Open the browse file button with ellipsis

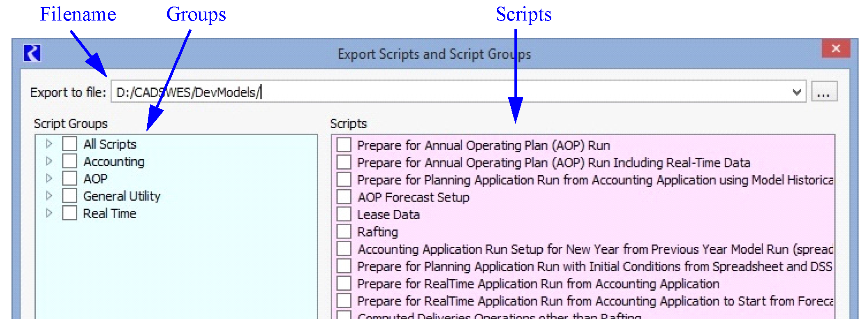[824, 92]
